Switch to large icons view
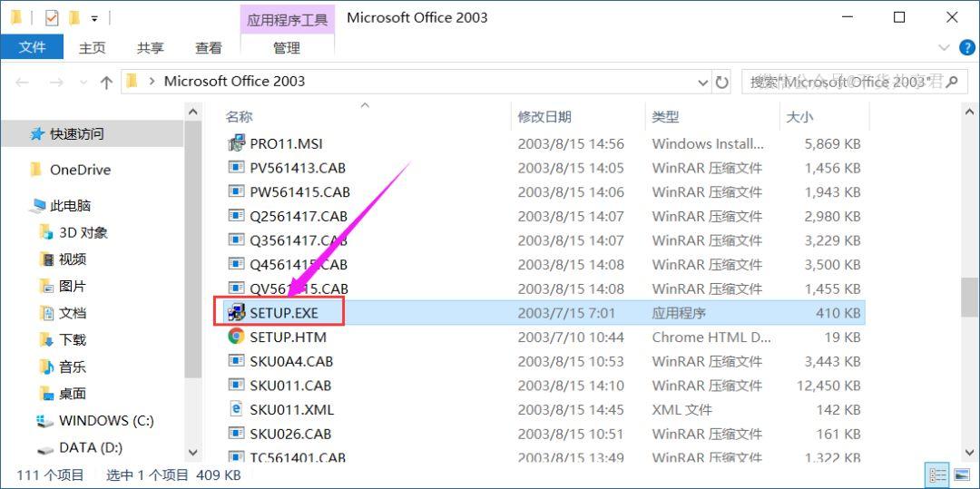 (x=961, y=474)
